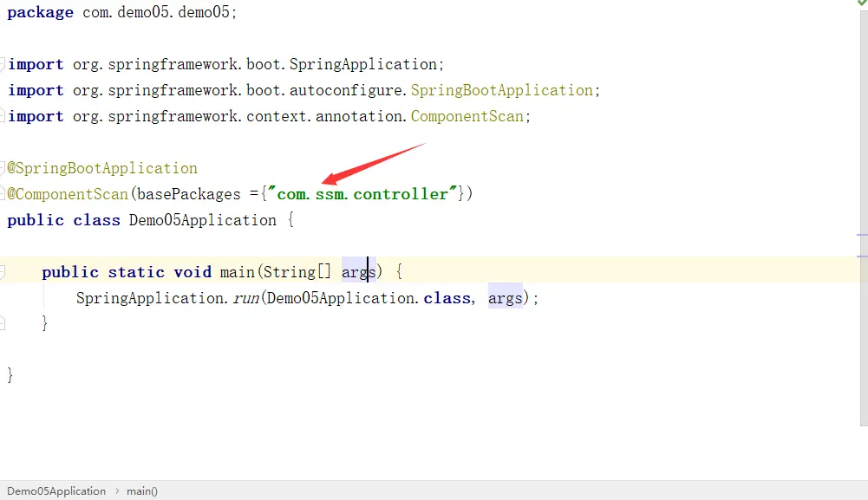Click 'args' argument in the run call
The height and width of the screenshot is (500, 868).
click(505, 299)
